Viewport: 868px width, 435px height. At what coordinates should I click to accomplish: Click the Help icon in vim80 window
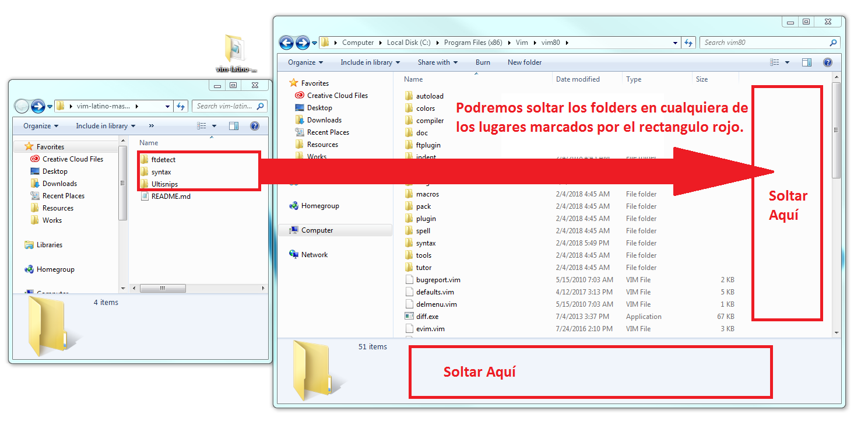tap(827, 62)
